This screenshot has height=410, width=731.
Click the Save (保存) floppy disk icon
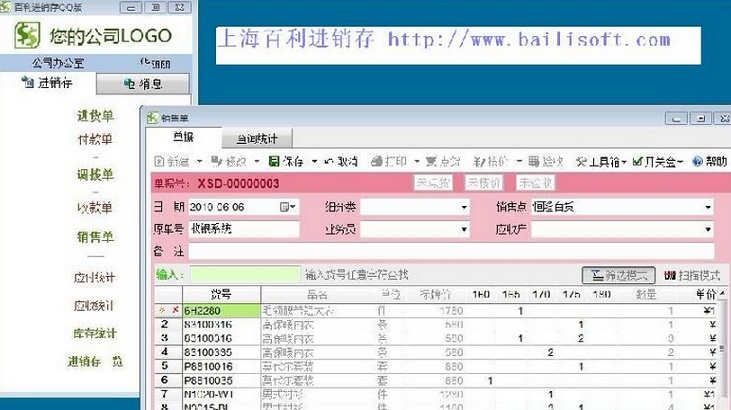pos(274,161)
